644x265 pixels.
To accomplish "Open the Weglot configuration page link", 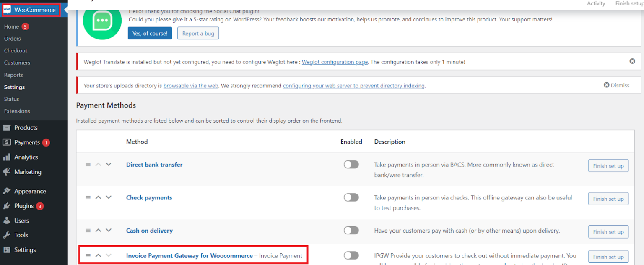I will pos(335,62).
